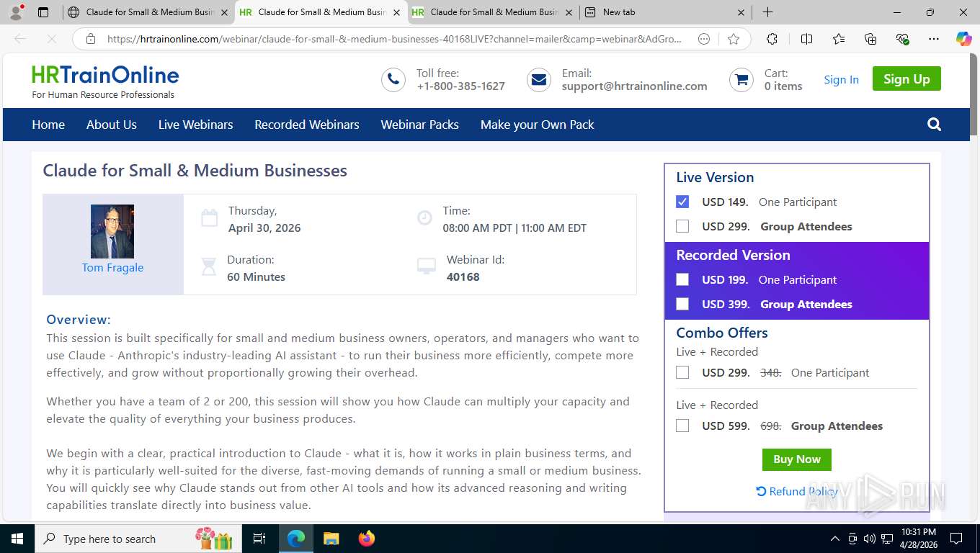Open Task View on the taskbar

[259, 539]
